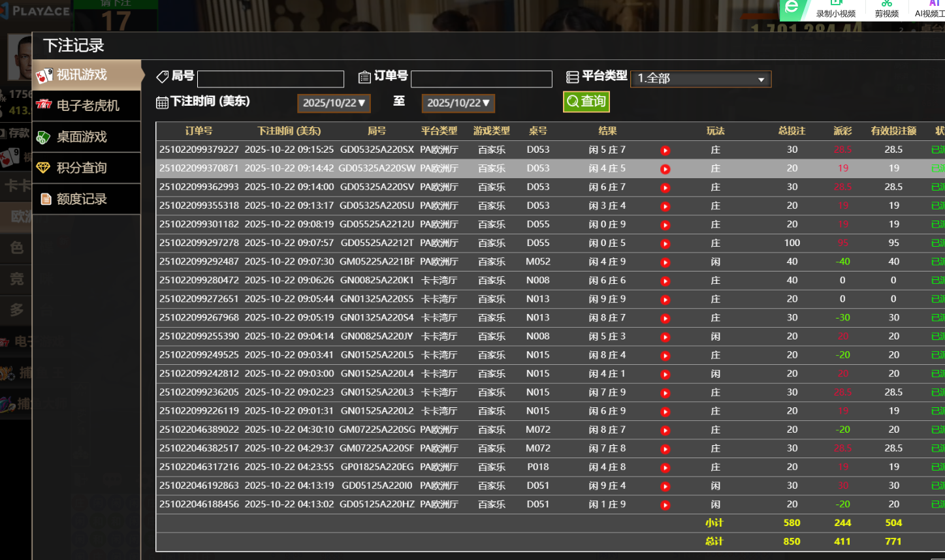
Task: Click the tag icon next to 局号
Action: point(163,77)
